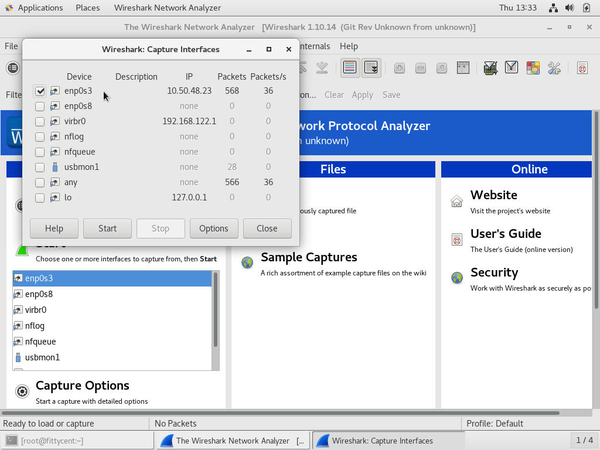The image size is (600, 450).
Task: Click the Resize All Columns icon
Action: click(x=463, y=68)
